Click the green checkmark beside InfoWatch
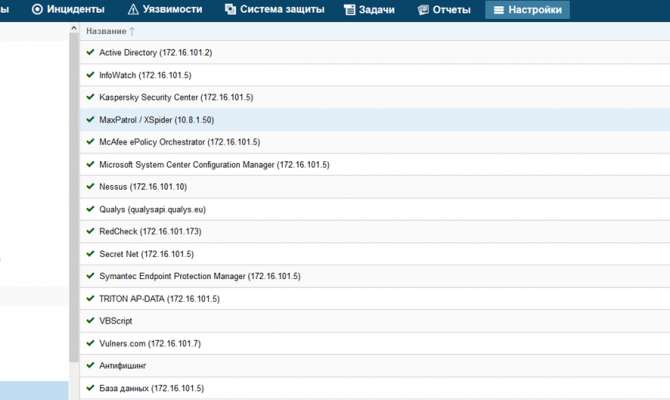Image resolution: width=670 pixels, height=400 pixels. click(90, 74)
